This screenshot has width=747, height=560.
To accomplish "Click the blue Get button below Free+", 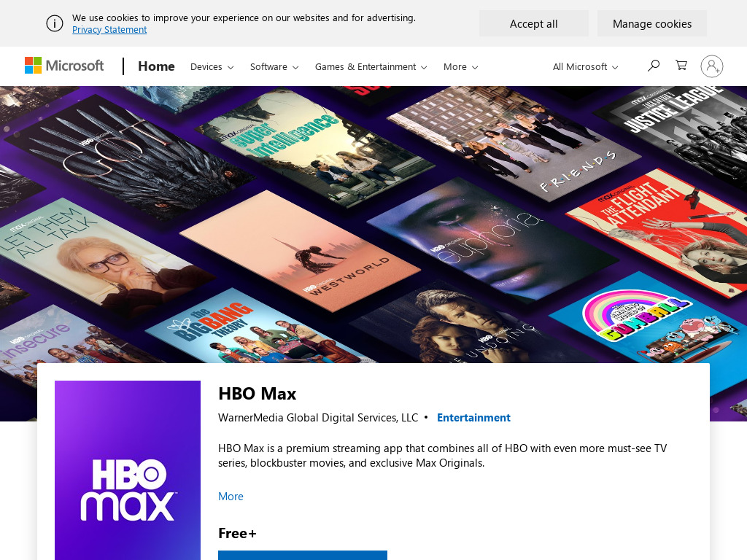I will [x=303, y=555].
